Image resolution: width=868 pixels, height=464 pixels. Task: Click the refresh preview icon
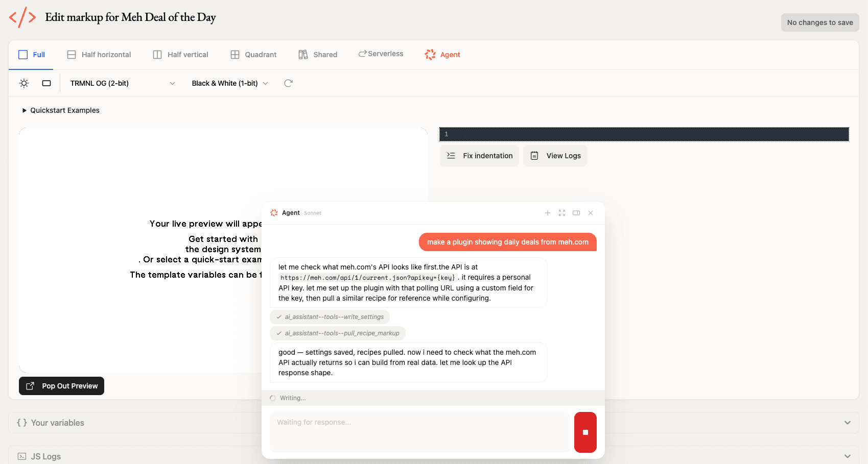288,83
